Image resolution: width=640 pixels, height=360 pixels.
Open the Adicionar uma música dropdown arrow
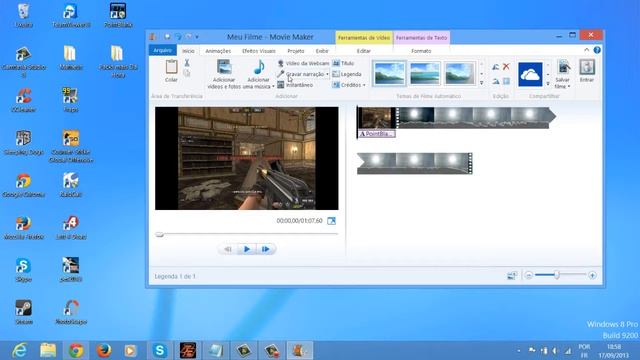(273, 87)
